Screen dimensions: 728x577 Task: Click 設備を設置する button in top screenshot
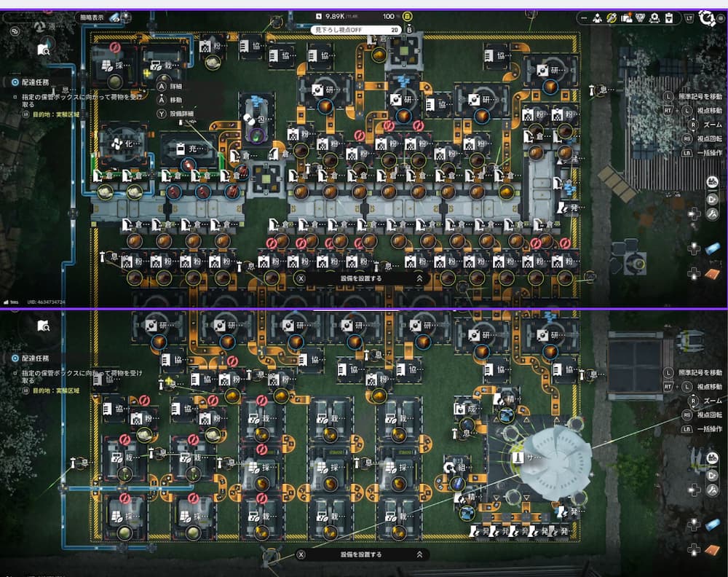click(361, 278)
